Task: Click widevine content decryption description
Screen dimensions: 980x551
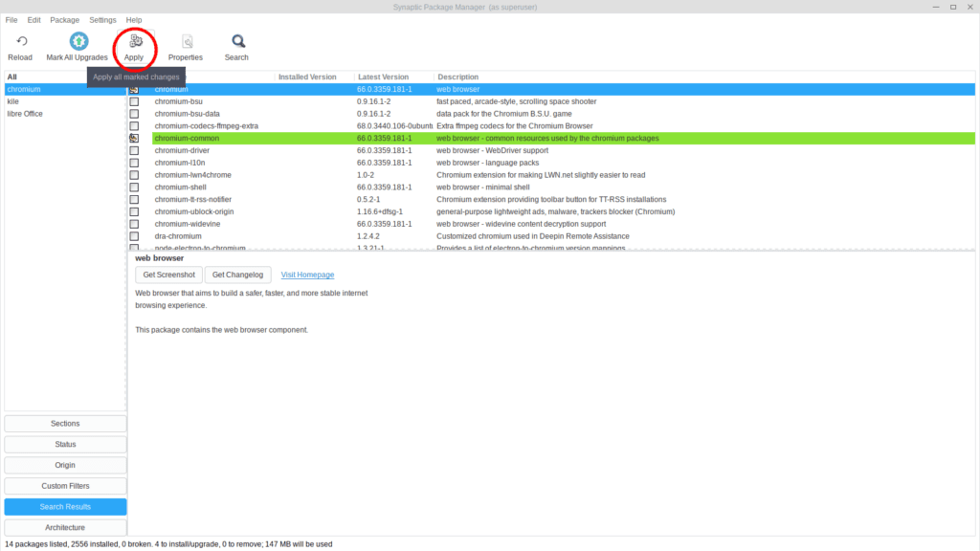Action: click(x=522, y=224)
